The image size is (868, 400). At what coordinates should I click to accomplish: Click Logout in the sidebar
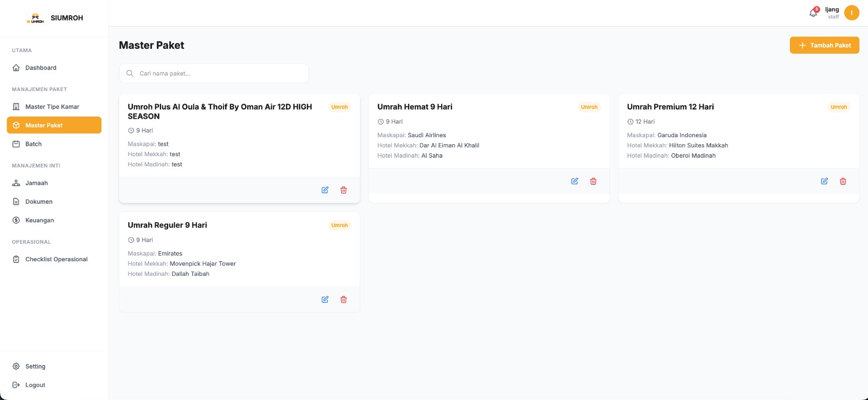tap(54, 385)
